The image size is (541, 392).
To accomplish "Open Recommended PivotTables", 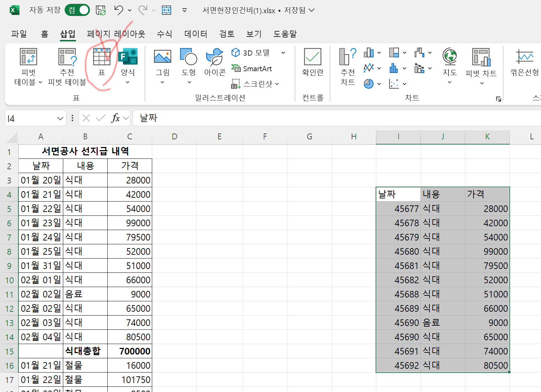I will [x=67, y=67].
